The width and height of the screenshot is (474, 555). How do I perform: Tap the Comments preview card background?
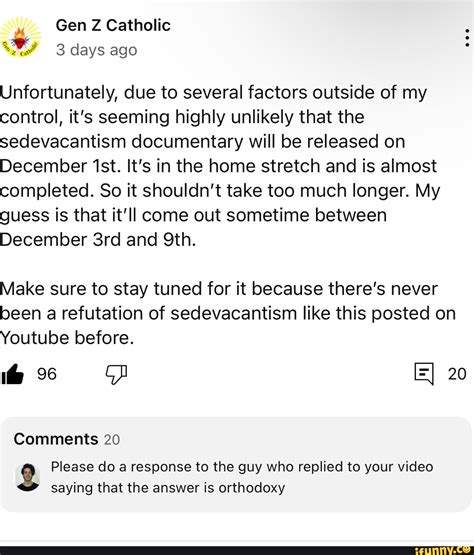tap(236, 464)
